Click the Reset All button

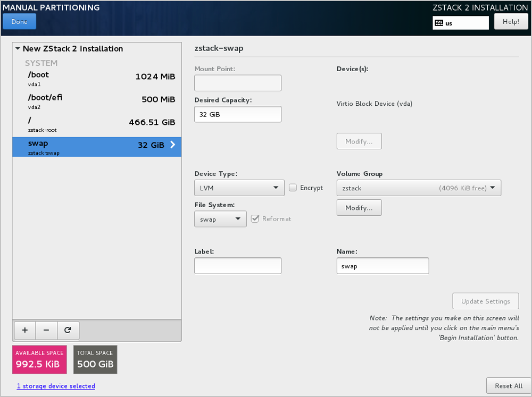pyautogui.click(x=508, y=386)
